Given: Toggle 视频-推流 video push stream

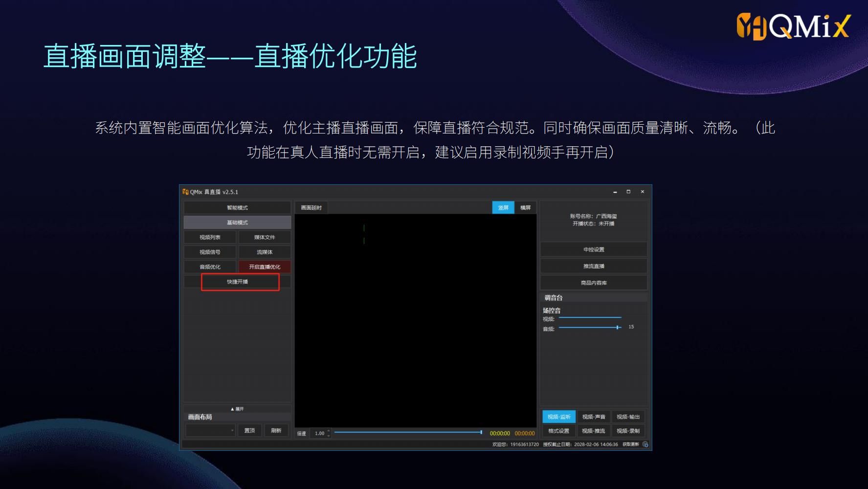Looking at the screenshot, I should [594, 431].
